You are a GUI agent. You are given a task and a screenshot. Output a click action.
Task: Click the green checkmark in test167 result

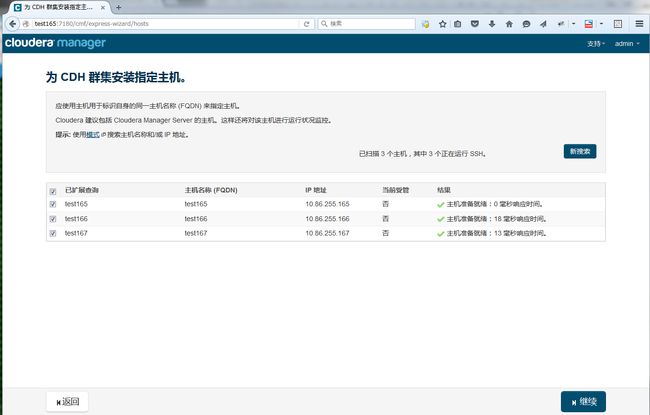[x=441, y=234]
